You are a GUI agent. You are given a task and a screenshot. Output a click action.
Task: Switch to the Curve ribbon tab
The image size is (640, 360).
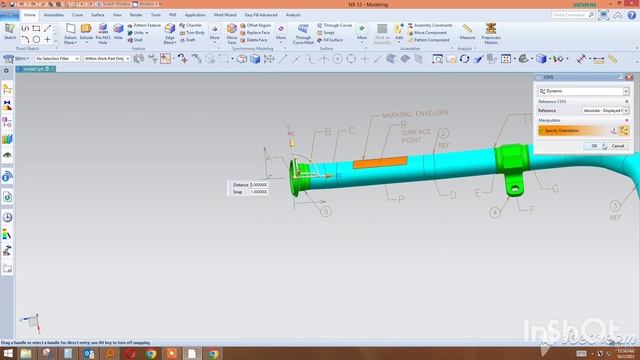point(77,15)
